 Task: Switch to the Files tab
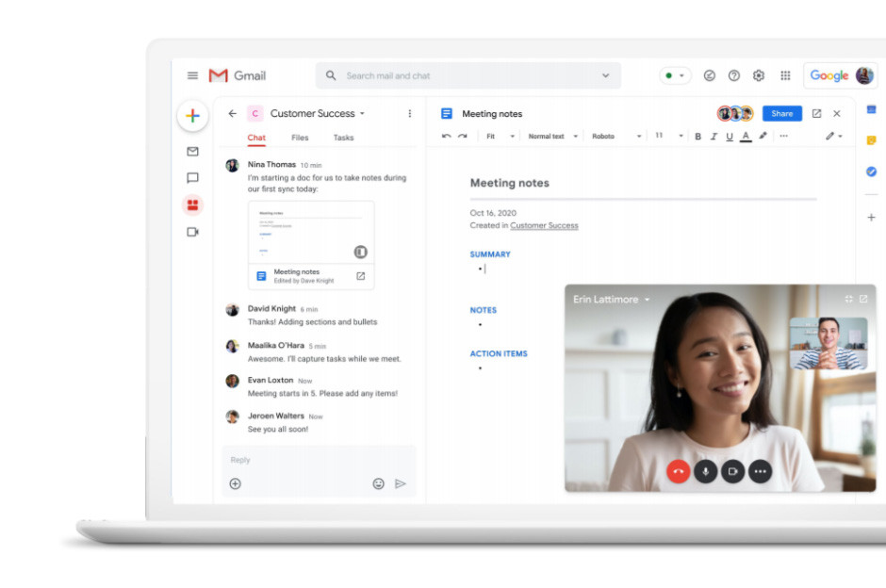tap(299, 137)
